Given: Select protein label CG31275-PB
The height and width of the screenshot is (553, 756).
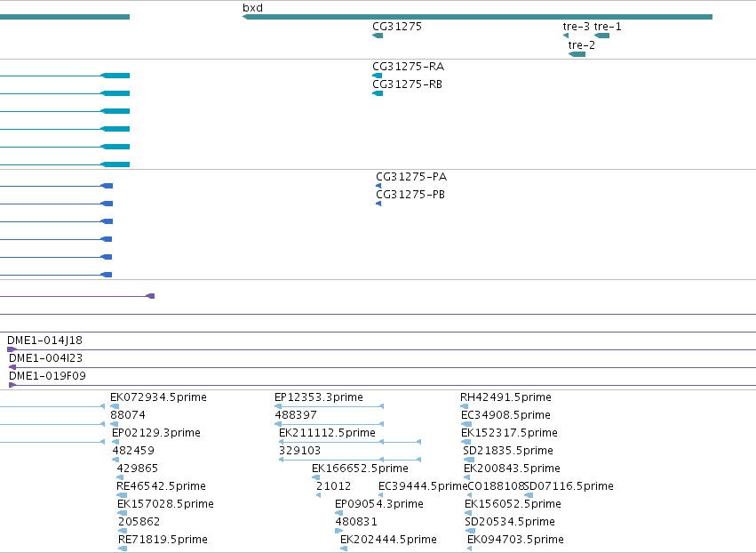Looking at the screenshot, I should tap(410, 195).
